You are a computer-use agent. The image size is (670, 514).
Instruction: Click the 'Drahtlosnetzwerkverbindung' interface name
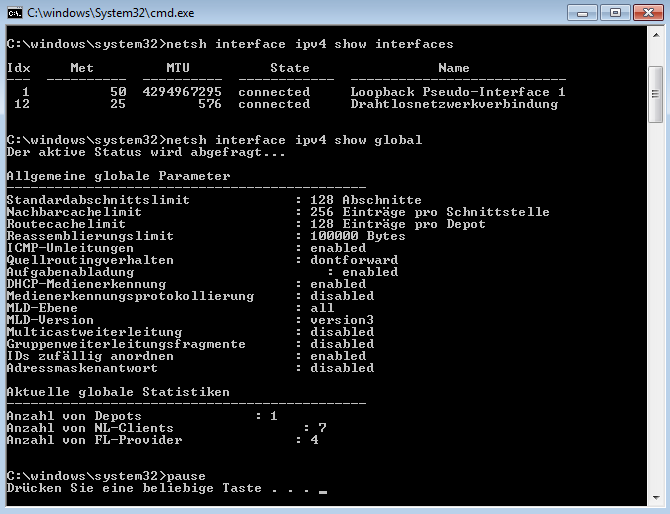(x=454, y=104)
